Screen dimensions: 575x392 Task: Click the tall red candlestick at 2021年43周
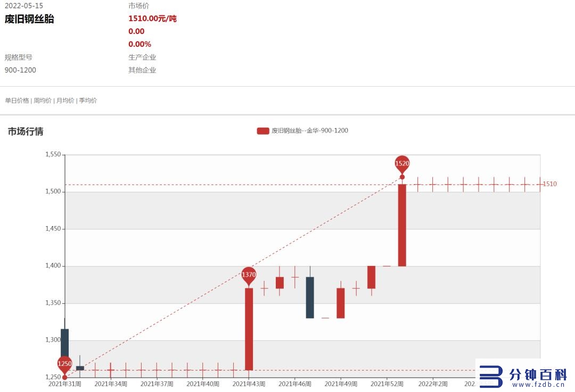249,329
